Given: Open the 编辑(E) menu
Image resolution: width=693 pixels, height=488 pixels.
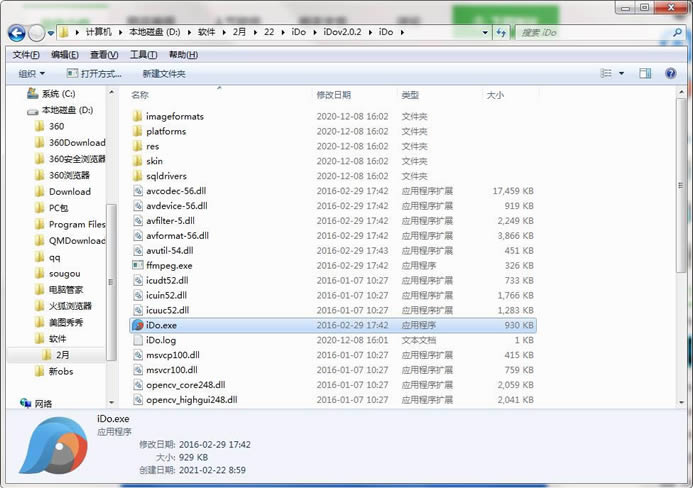Looking at the screenshot, I should [65, 55].
